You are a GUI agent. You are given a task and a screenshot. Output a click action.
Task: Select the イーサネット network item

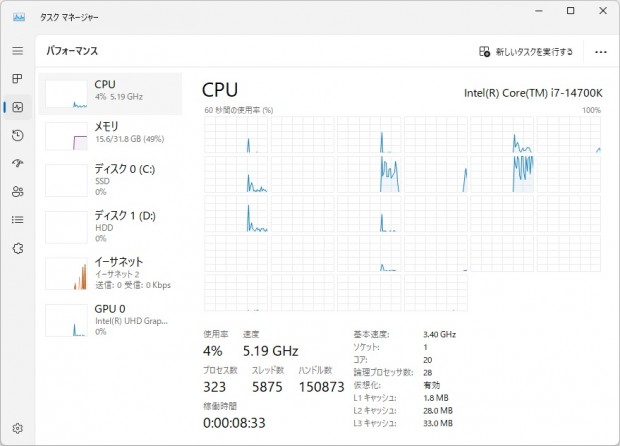110,271
